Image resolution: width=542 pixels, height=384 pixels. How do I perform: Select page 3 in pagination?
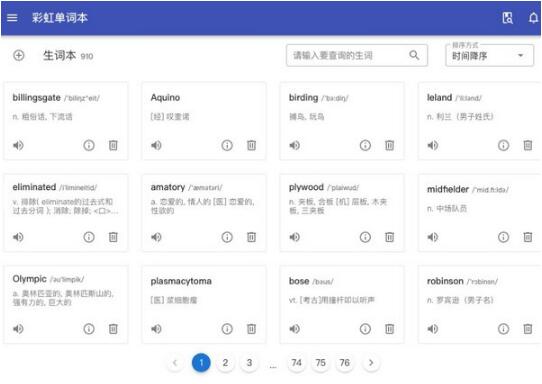coord(249,363)
